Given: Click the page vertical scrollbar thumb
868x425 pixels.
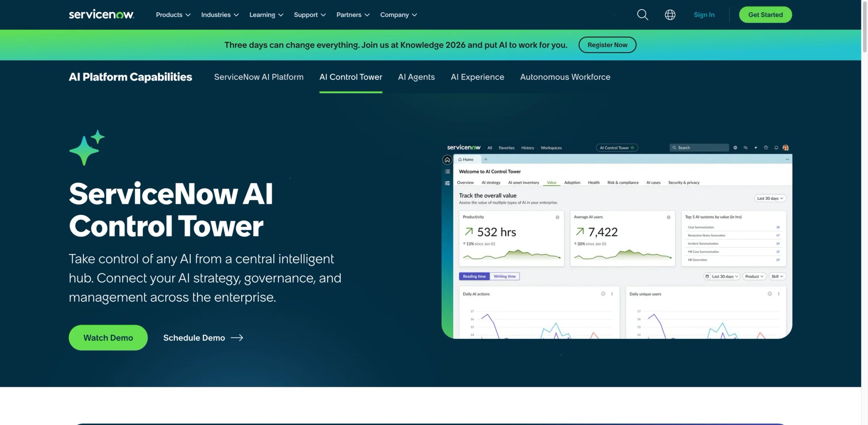Looking at the screenshot, I should coord(865,26).
